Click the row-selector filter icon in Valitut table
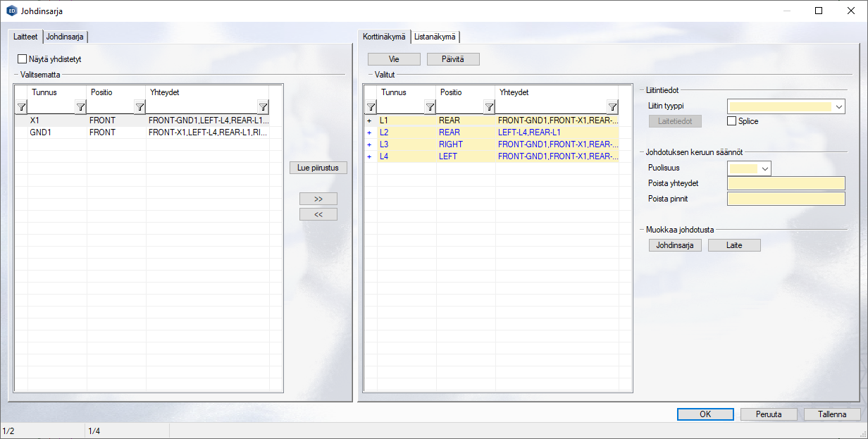This screenshot has height=439, width=868. 371,107
